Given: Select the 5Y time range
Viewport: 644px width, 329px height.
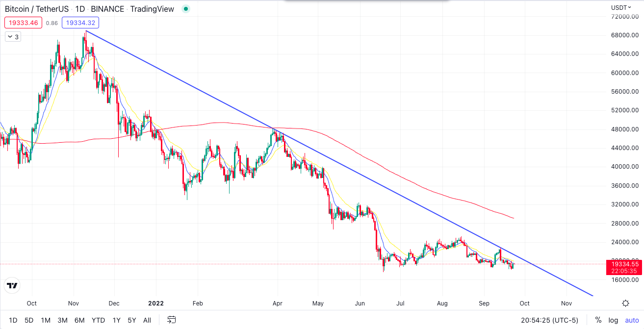Looking at the screenshot, I should pyautogui.click(x=132, y=320).
